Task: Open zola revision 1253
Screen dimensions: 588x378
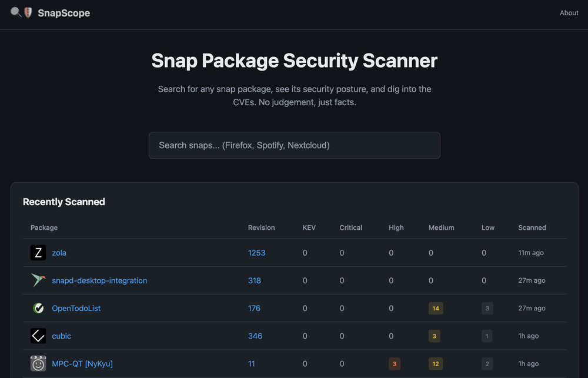Action: (256, 253)
